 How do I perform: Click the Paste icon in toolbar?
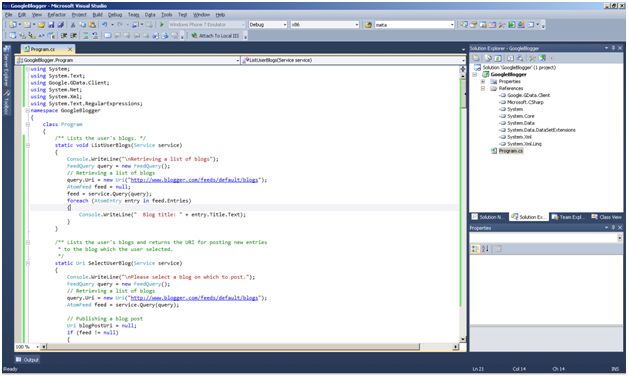click(x=92, y=25)
